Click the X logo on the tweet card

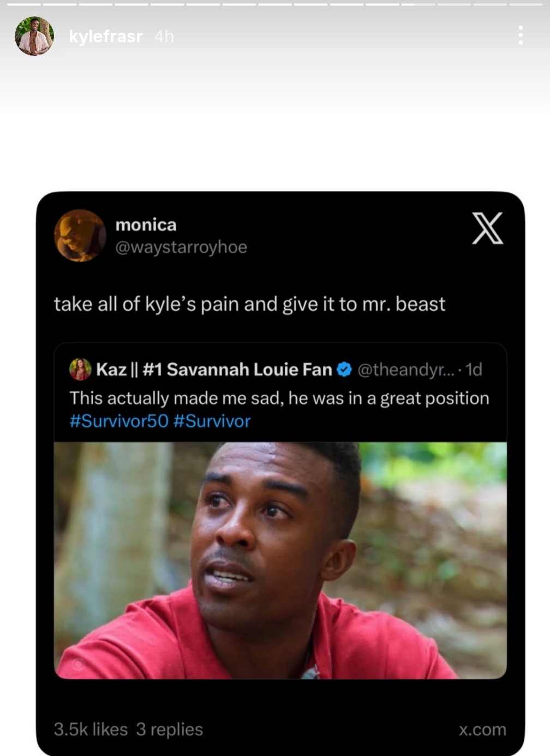(x=487, y=228)
